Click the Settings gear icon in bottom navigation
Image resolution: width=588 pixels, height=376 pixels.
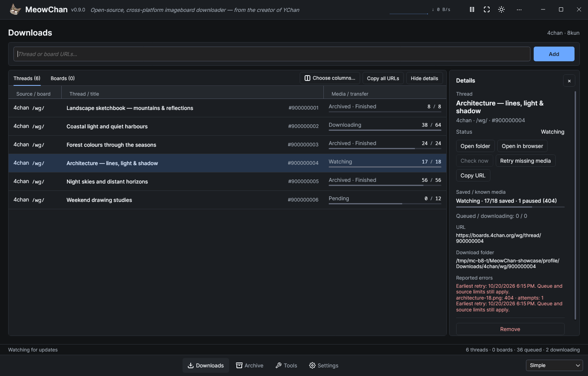coord(312,365)
